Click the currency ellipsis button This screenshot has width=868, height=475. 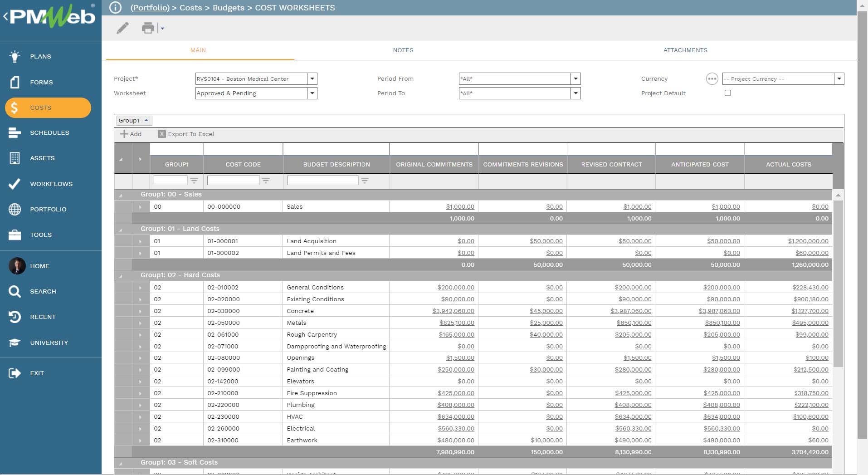point(712,79)
